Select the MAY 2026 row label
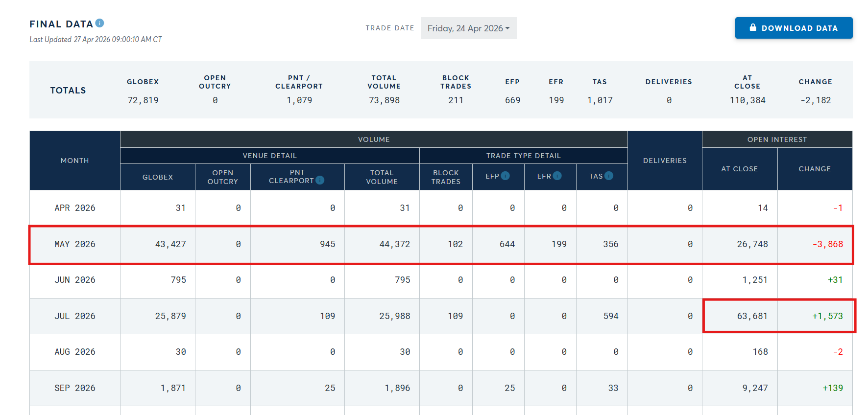The image size is (868, 415). click(75, 244)
